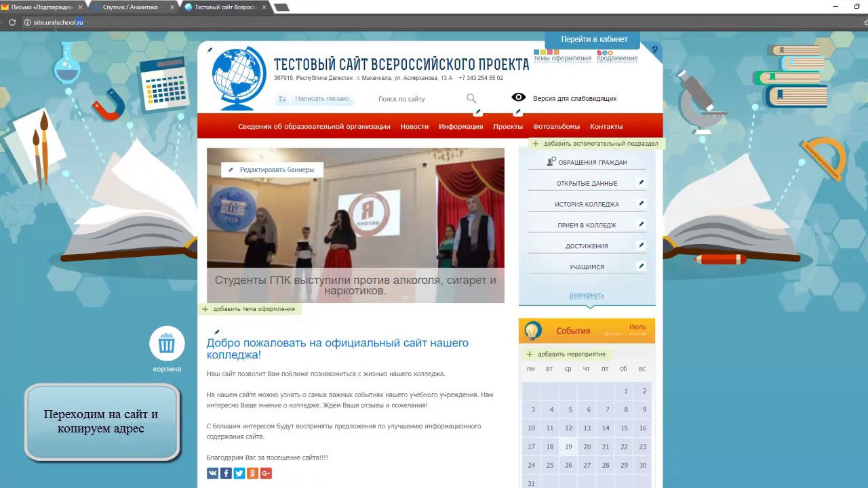Go to previous month arrow in События
The height and width of the screenshot is (488, 868).
tap(613, 333)
